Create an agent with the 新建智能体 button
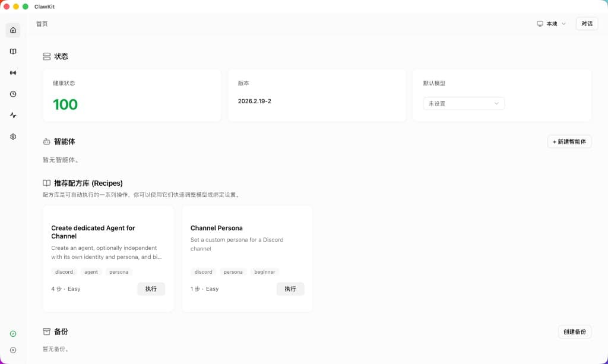This screenshot has width=608, height=364. click(569, 141)
